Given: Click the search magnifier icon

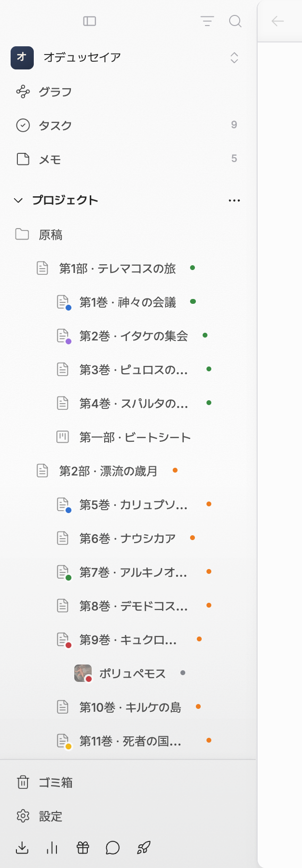Looking at the screenshot, I should [x=235, y=21].
